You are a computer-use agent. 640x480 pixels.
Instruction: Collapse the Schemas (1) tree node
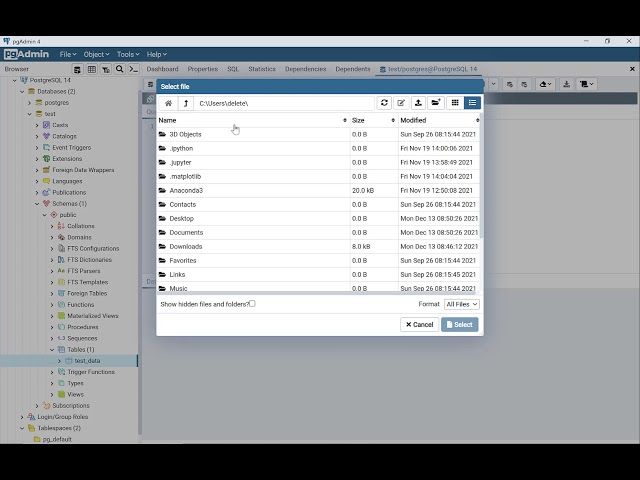(37, 204)
